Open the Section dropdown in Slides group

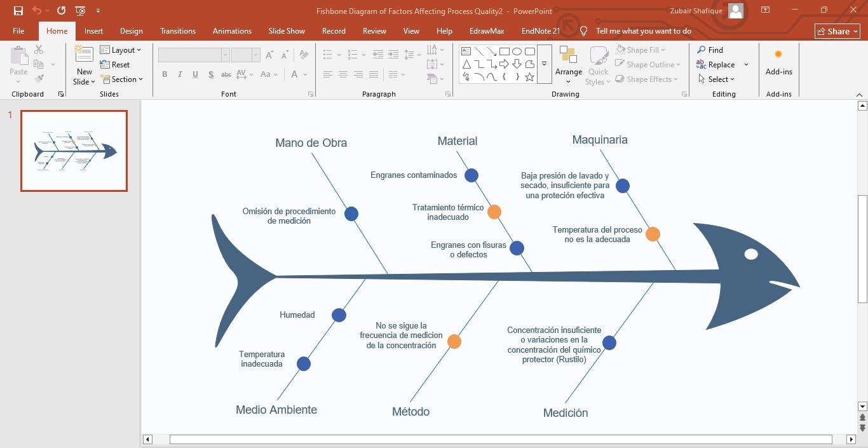tap(123, 79)
